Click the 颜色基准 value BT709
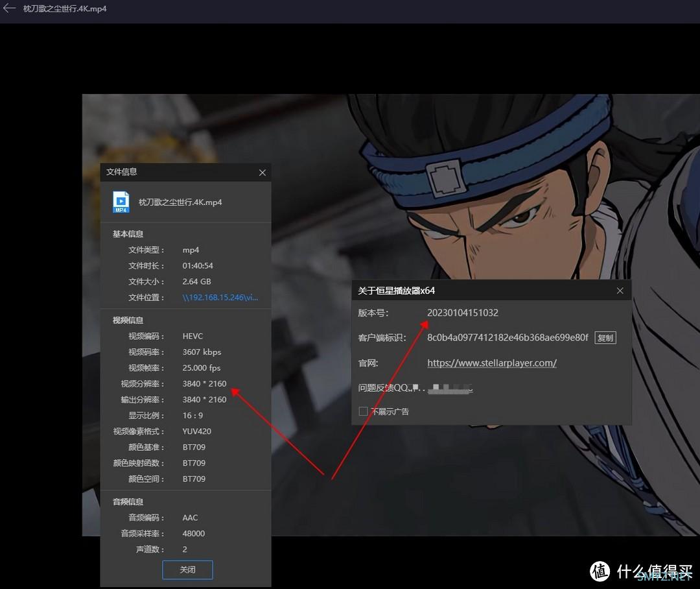Screen dimensions: 700x589 [194, 448]
